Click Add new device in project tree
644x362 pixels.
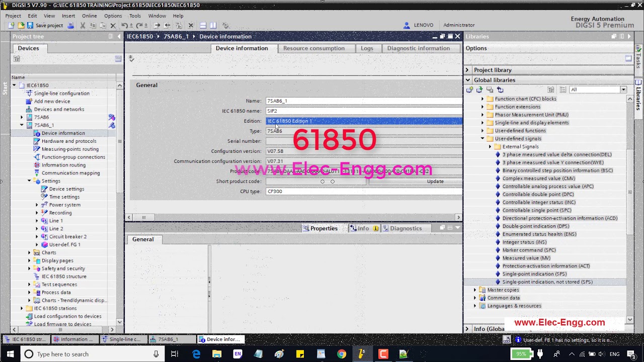[52, 101]
